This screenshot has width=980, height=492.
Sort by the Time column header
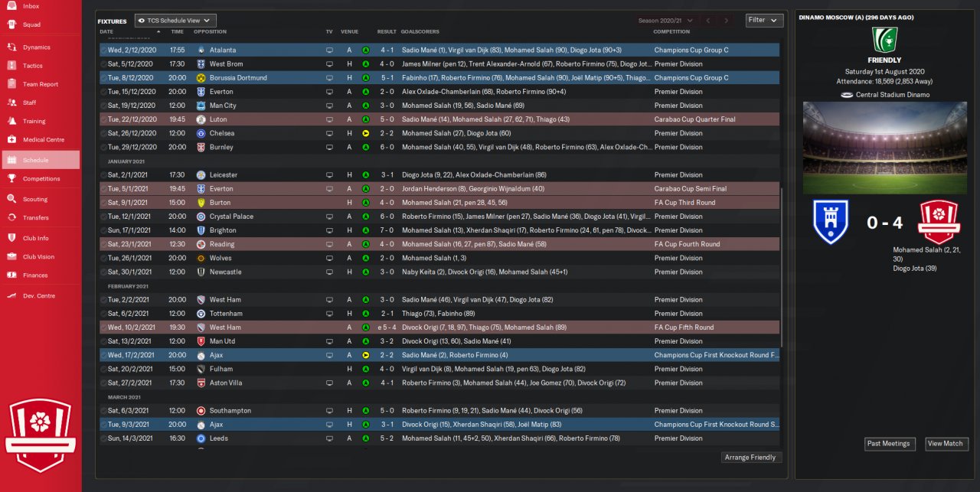178,32
